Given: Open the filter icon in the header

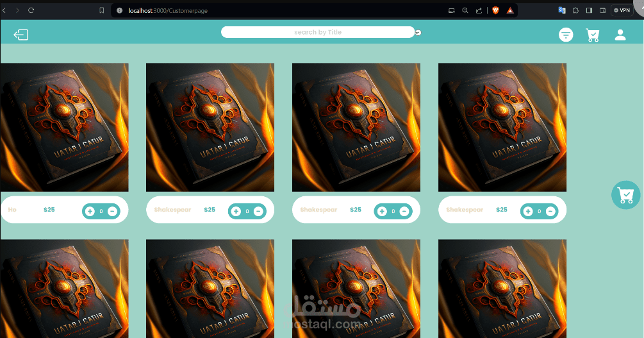Looking at the screenshot, I should [566, 35].
